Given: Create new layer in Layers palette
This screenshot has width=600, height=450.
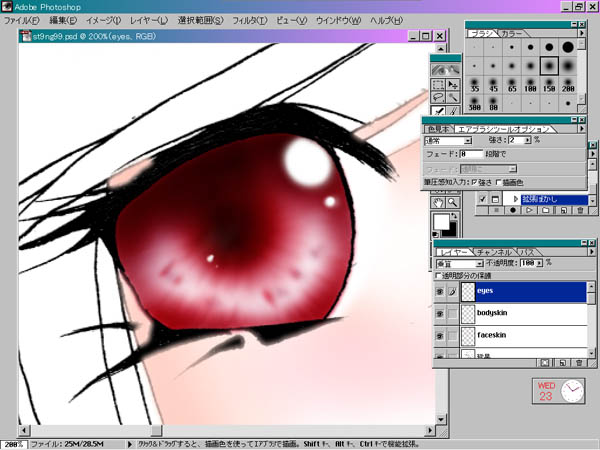Looking at the screenshot, I should (562, 363).
